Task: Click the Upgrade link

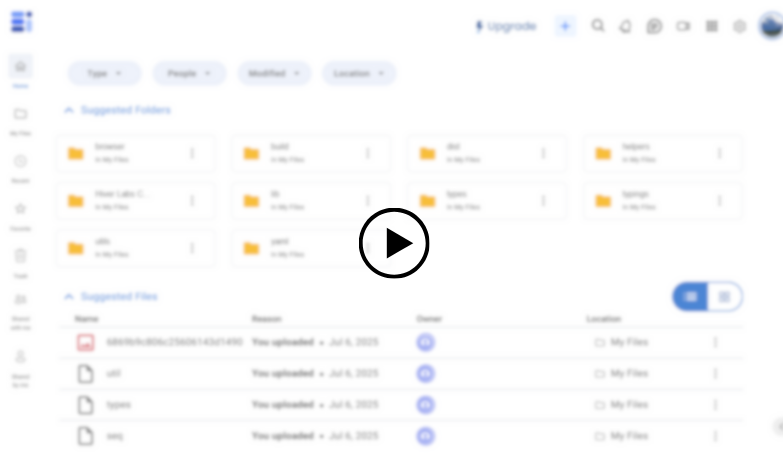Action: [x=506, y=26]
